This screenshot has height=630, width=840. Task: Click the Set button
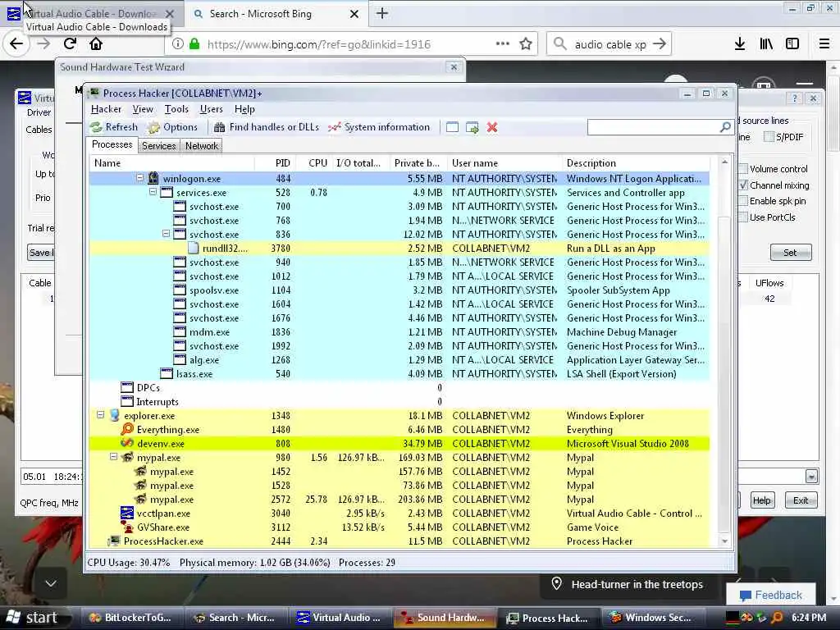click(x=791, y=253)
